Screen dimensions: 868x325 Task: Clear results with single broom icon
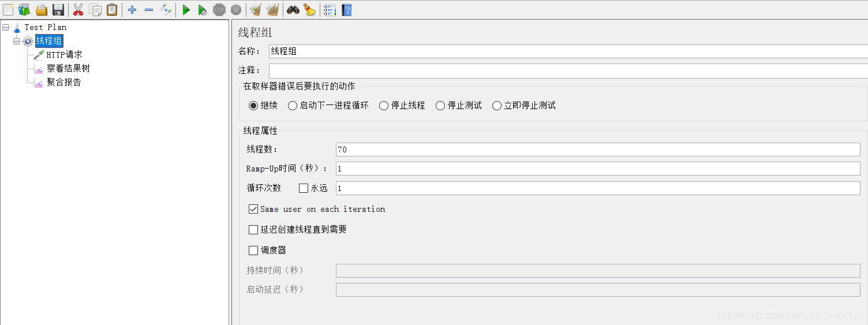[256, 10]
